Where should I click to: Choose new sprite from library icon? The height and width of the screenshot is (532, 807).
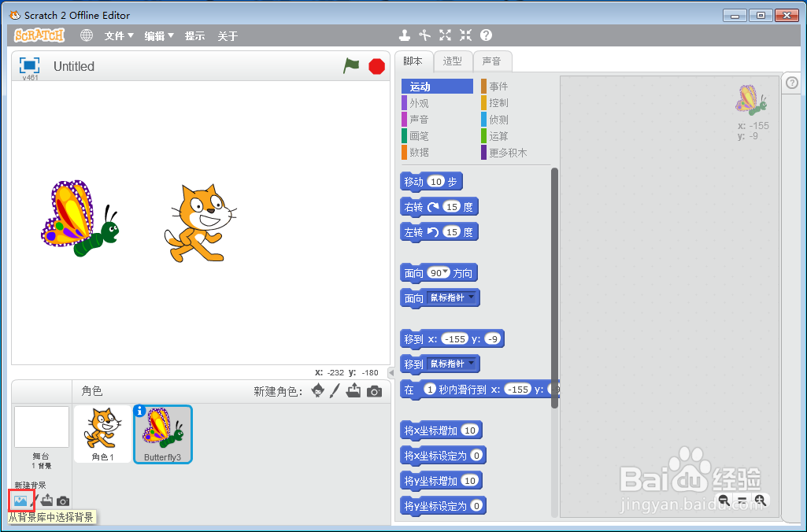(x=318, y=391)
